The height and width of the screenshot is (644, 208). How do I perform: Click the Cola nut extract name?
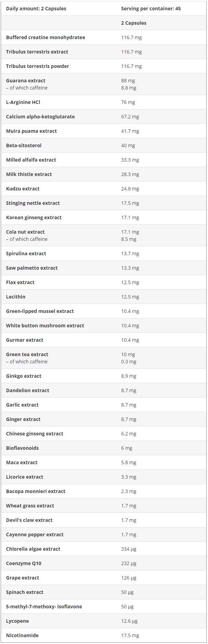point(25,232)
